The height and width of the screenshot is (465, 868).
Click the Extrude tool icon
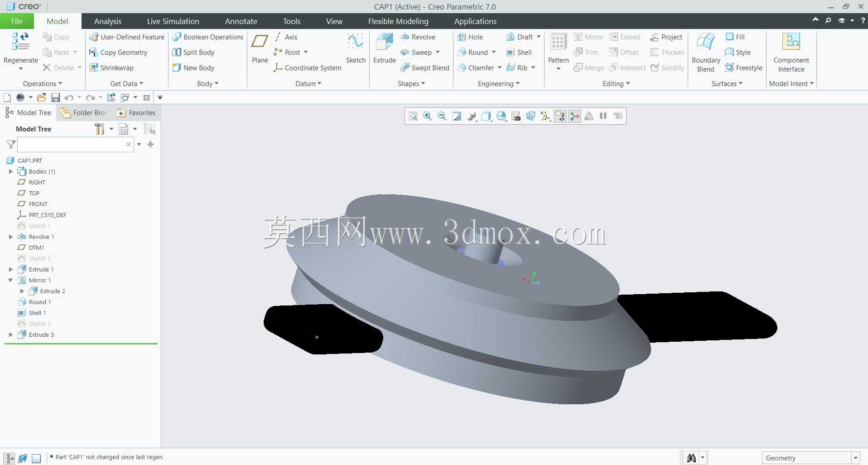click(x=384, y=42)
